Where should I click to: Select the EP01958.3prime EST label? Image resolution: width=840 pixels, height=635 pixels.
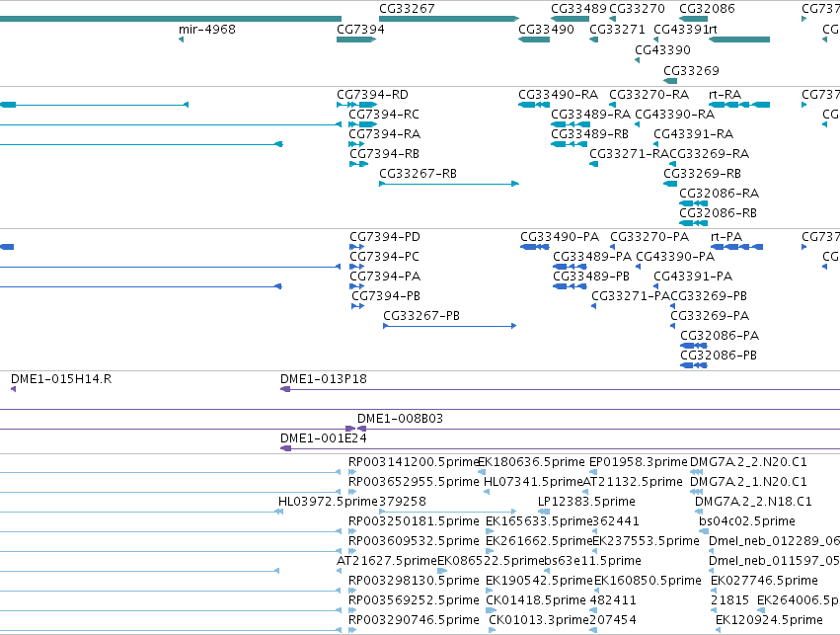coord(638,462)
